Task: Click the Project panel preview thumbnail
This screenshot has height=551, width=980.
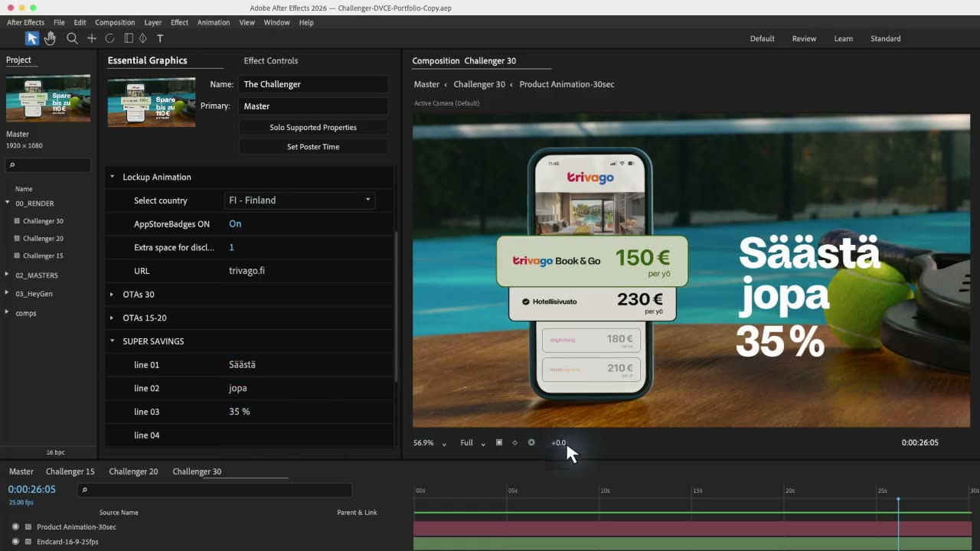Action: click(x=48, y=99)
